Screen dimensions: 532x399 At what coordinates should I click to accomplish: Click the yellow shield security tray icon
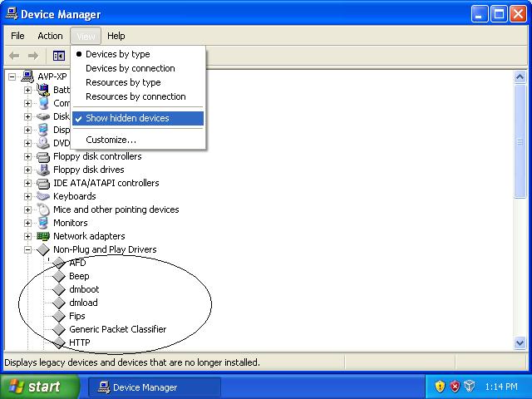click(440, 386)
